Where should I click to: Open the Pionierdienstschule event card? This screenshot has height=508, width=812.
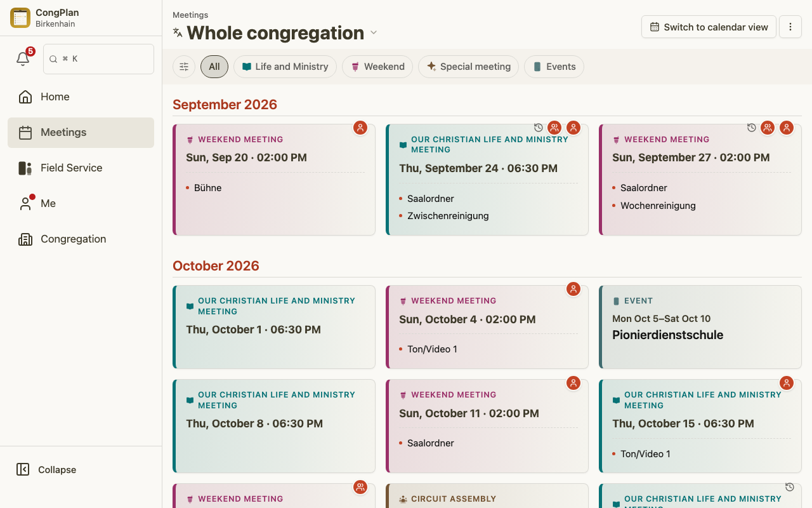click(x=700, y=327)
